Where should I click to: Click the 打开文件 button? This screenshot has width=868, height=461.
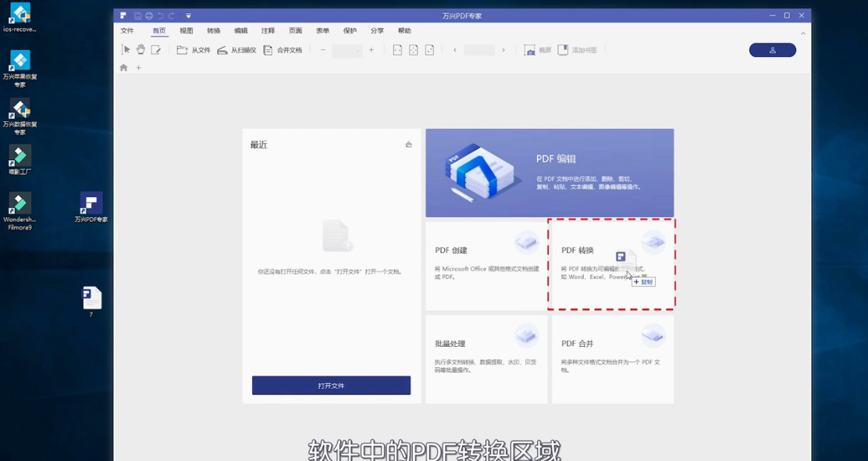[331, 386]
